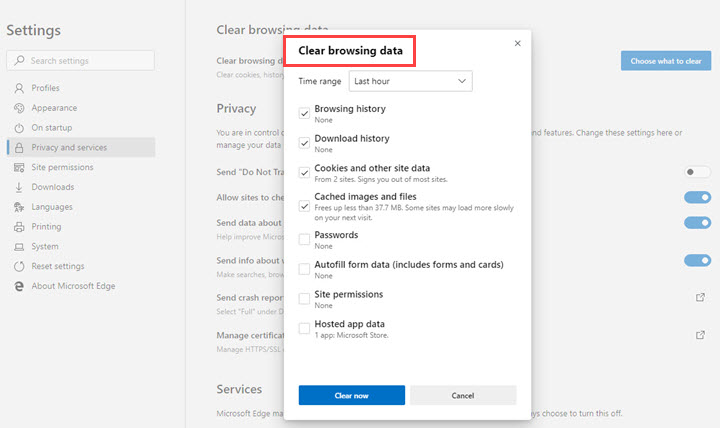Click the Downloads arrow icon in sidebar
This screenshot has height=428, width=720.
[19, 187]
